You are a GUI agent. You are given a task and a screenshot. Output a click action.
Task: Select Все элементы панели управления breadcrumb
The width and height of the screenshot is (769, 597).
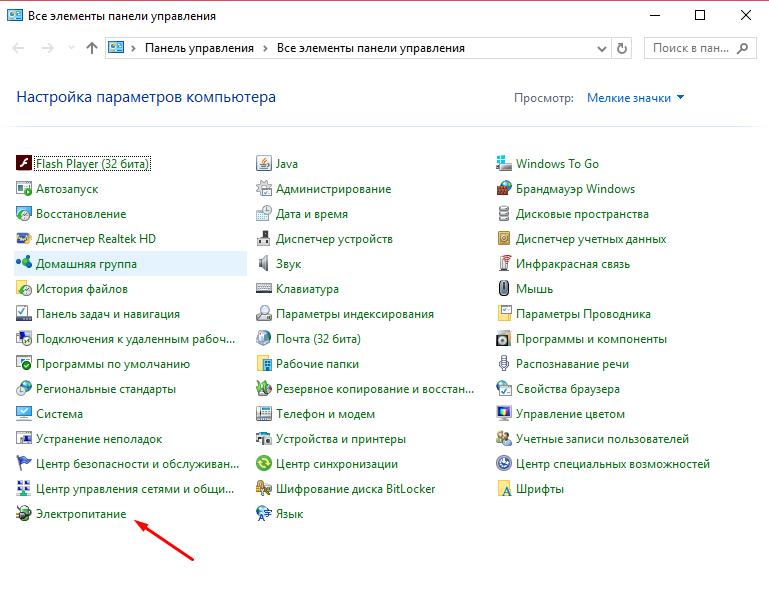tap(370, 48)
